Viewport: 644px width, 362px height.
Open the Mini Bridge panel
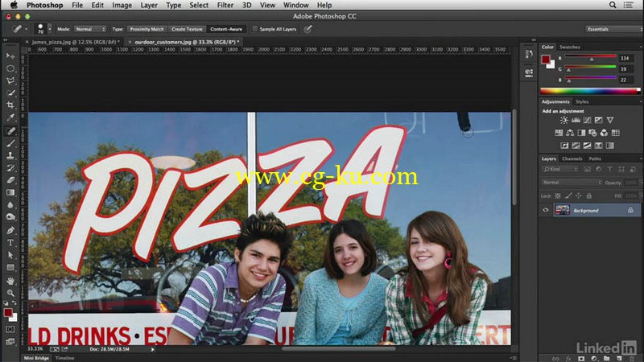(x=36, y=358)
